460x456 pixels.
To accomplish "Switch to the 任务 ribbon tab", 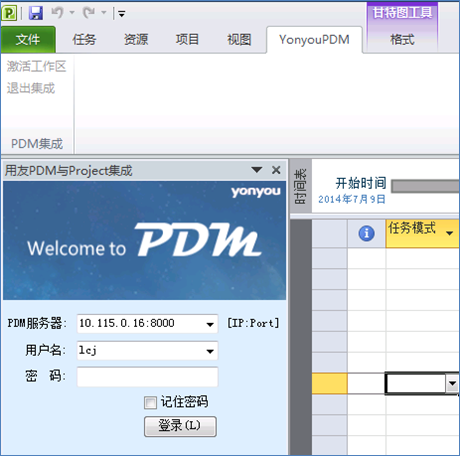I will (84, 40).
